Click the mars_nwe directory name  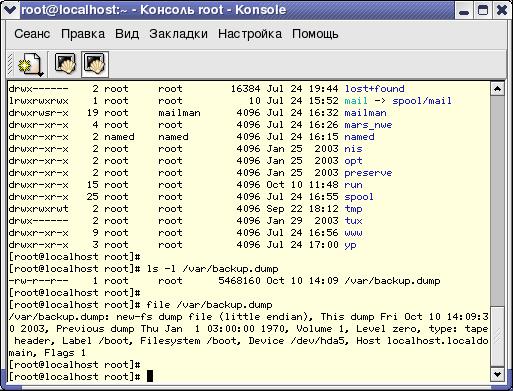(368, 125)
